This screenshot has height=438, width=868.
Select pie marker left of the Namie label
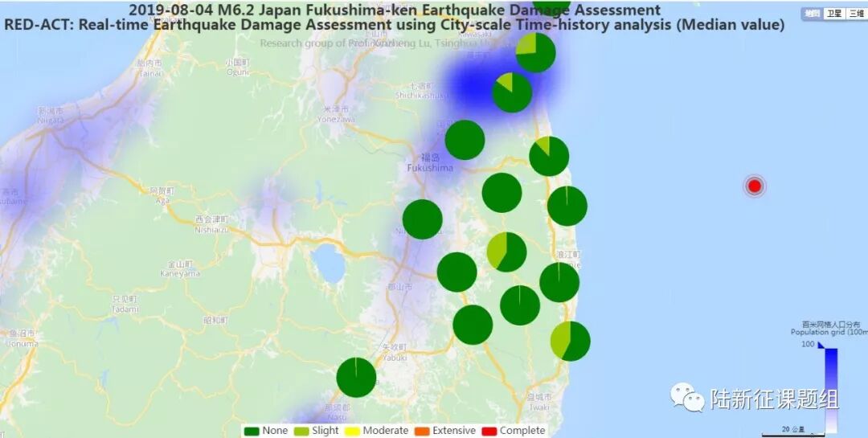pos(506,252)
